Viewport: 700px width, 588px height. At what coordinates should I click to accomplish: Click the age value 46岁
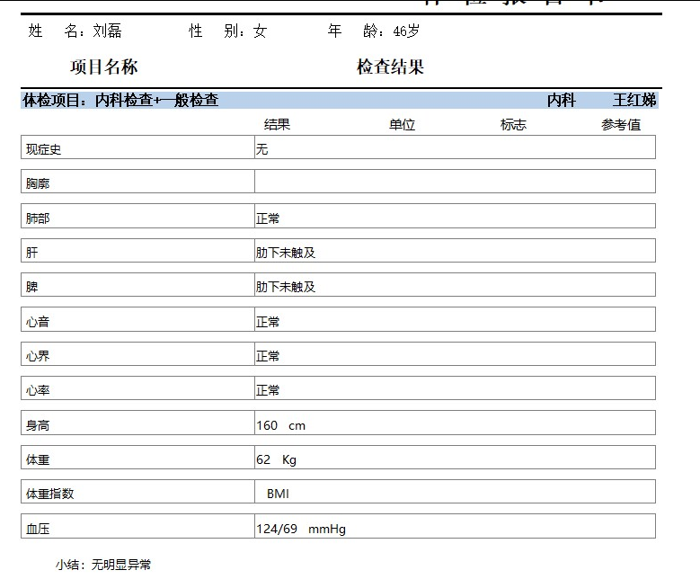pos(406,31)
